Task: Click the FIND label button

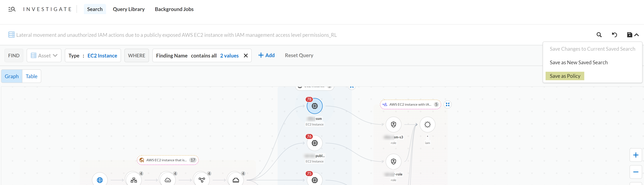Action: tap(14, 55)
